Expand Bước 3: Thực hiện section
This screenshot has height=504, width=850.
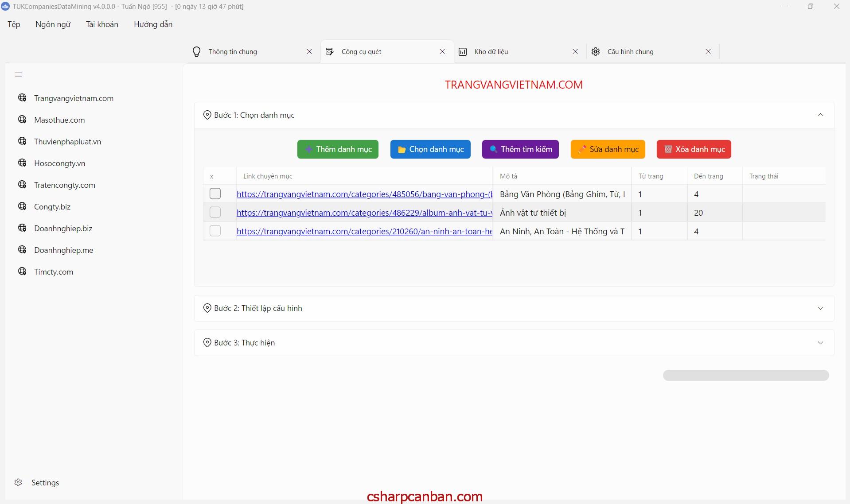click(820, 343)
